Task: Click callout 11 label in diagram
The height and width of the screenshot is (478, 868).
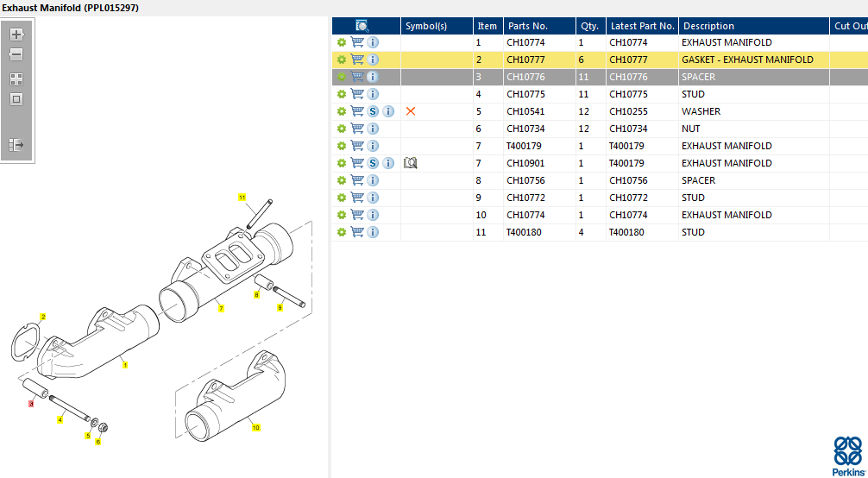Action: (x=242, y=198)
